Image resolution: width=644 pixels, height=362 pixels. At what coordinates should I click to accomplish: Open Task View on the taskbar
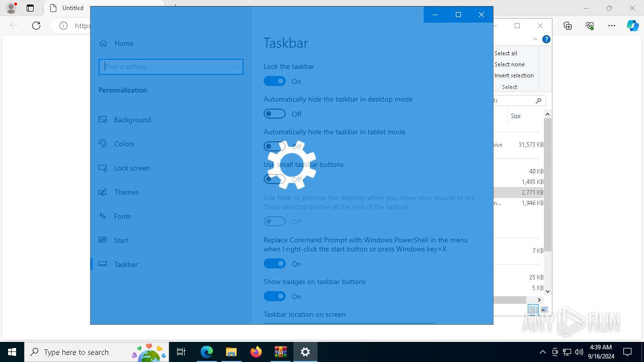tap(181, 352)
